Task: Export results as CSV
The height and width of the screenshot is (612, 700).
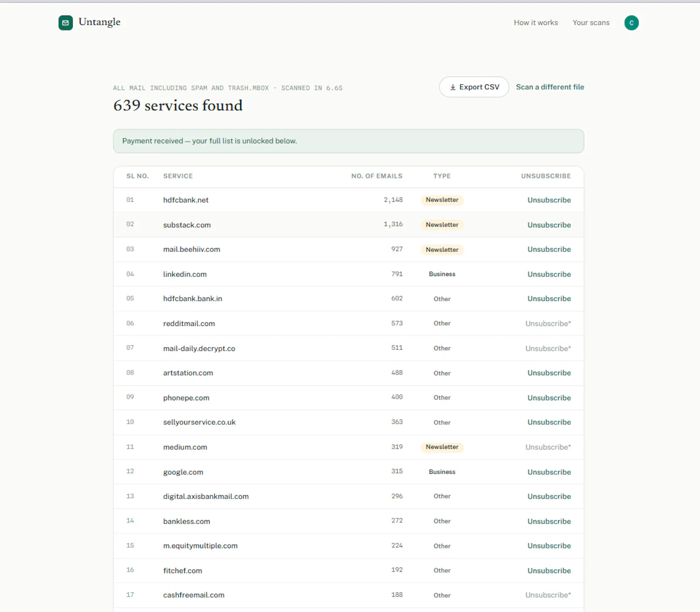Action: click(x=474, y=87)
